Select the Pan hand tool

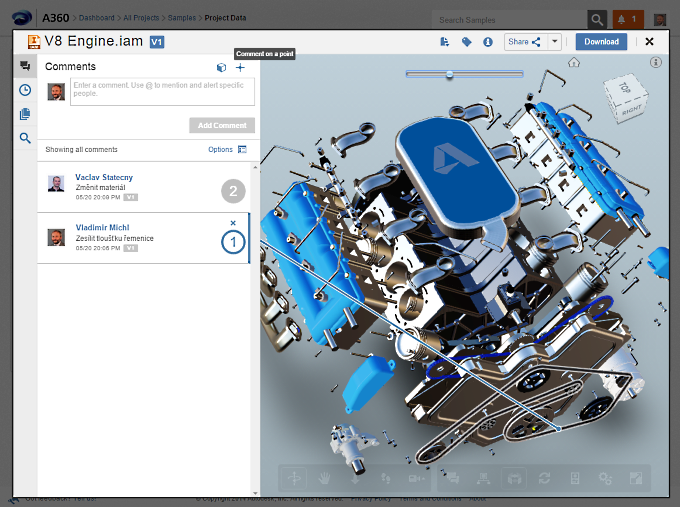pos(324,478)
